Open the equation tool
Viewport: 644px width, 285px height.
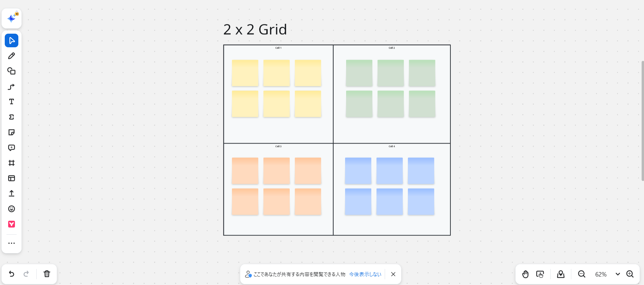pos(12,117)
